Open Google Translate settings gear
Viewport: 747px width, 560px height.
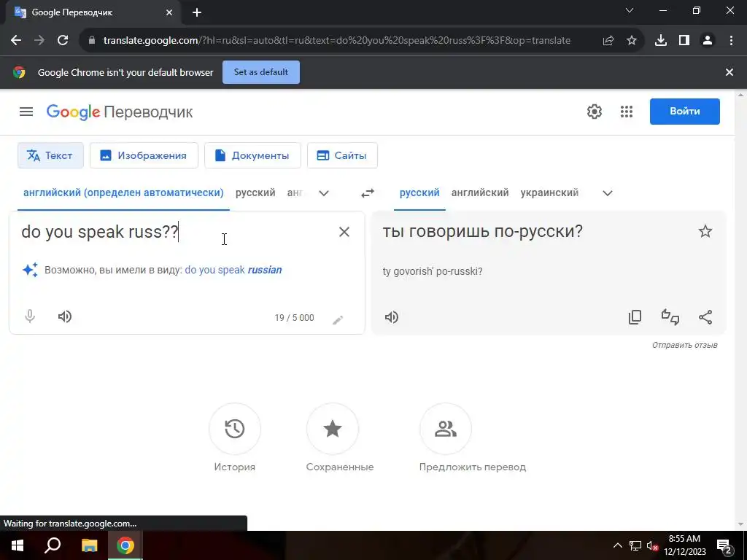594,112
